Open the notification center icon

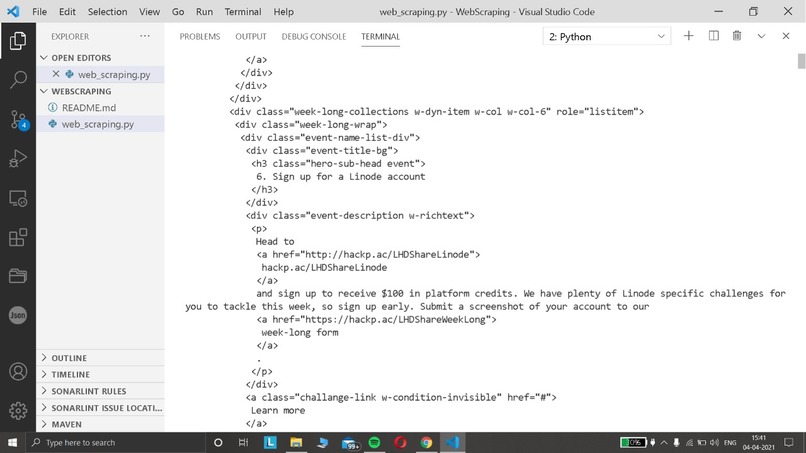[x=789, y=442]
